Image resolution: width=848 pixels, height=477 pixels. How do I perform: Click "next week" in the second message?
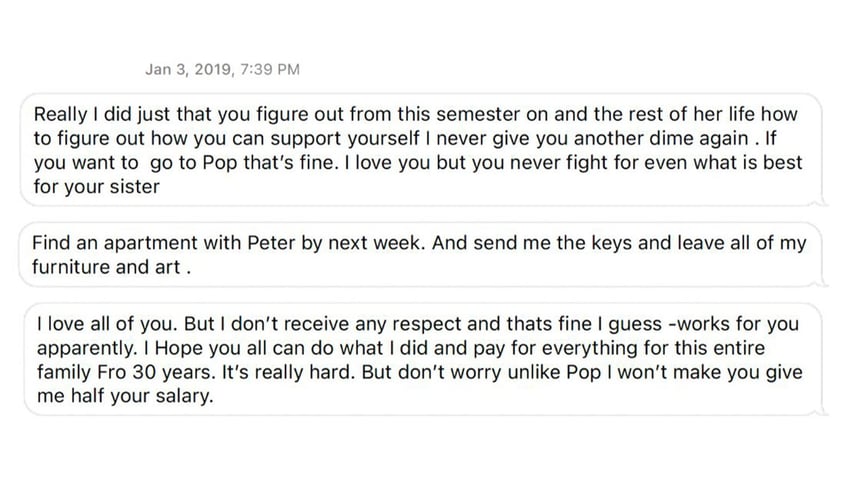click(374, 243)
